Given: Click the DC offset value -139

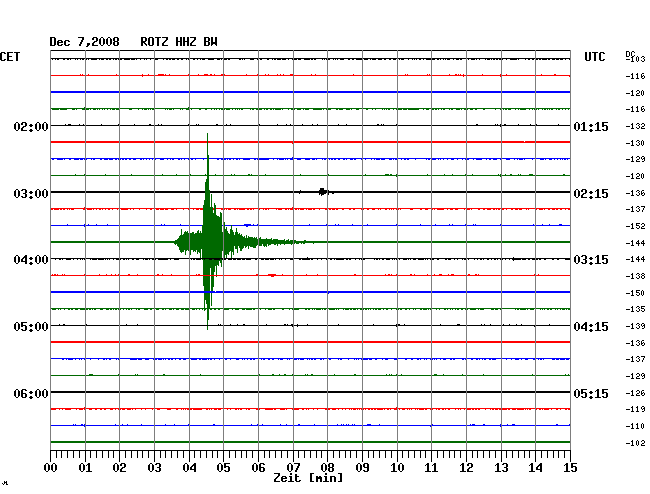Looking at the screenshot, I should pos(635,326).
